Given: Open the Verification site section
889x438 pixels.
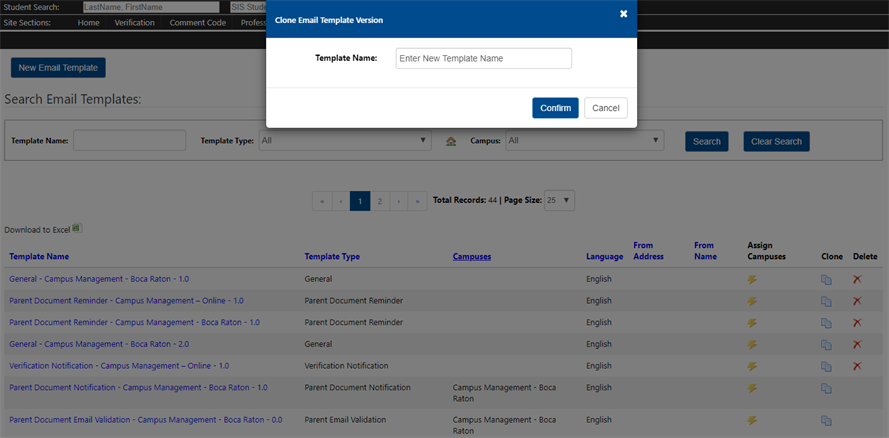Looking at the screenshot, I should tap(134, 23).
